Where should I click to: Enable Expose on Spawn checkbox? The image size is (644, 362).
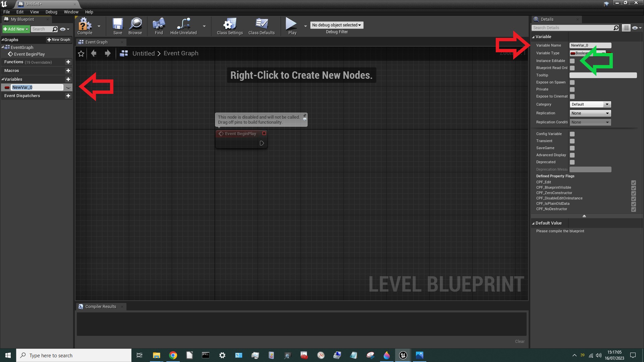click(572, 82)
